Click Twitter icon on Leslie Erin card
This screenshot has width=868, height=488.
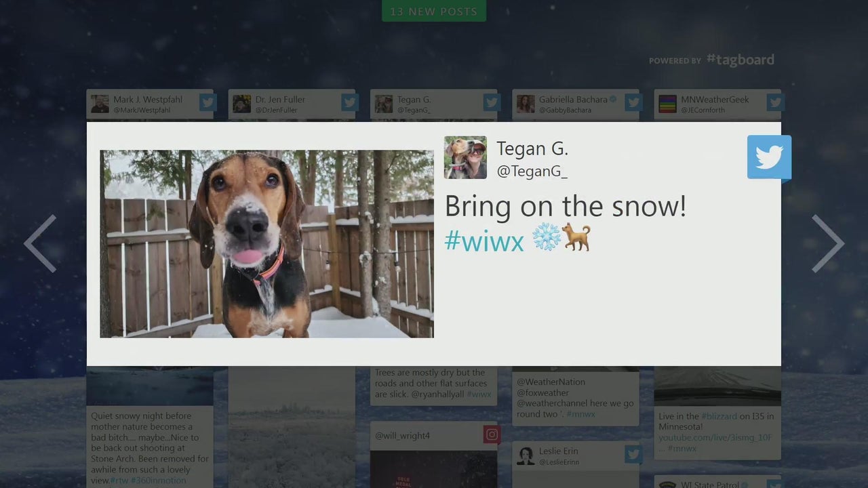(633, 454)
